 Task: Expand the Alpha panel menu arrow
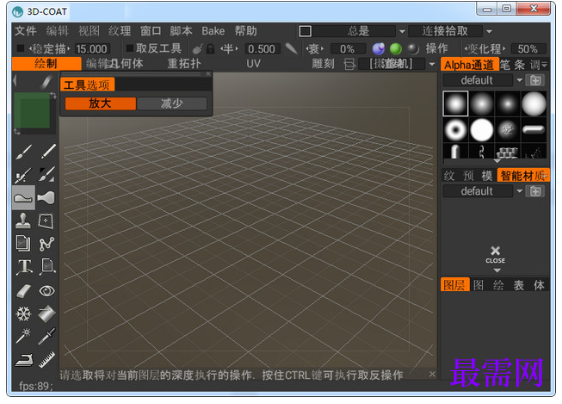tap(545, 65)
